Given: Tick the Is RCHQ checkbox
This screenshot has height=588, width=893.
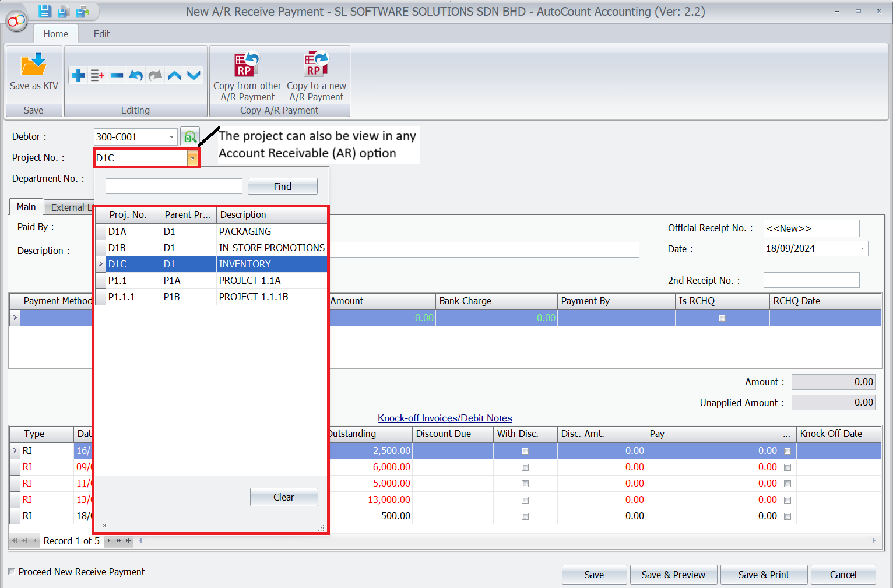Looking at the screenshot, I should tap(722, 318).
